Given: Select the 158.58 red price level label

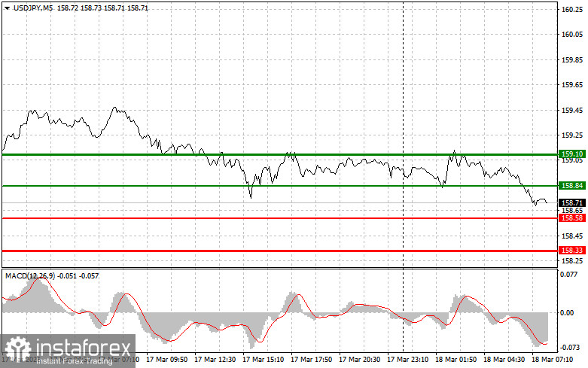Looking at the screenshot, I should [572, 218].
